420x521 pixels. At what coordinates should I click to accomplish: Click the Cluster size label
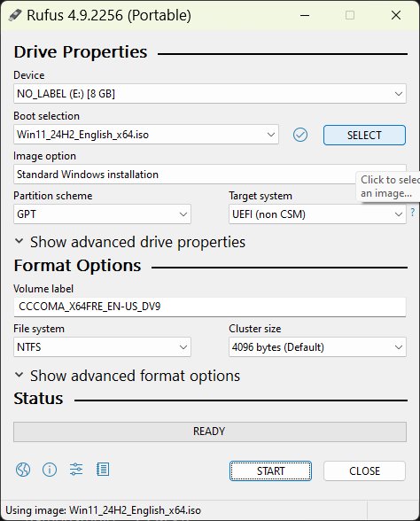click(255, 329)
